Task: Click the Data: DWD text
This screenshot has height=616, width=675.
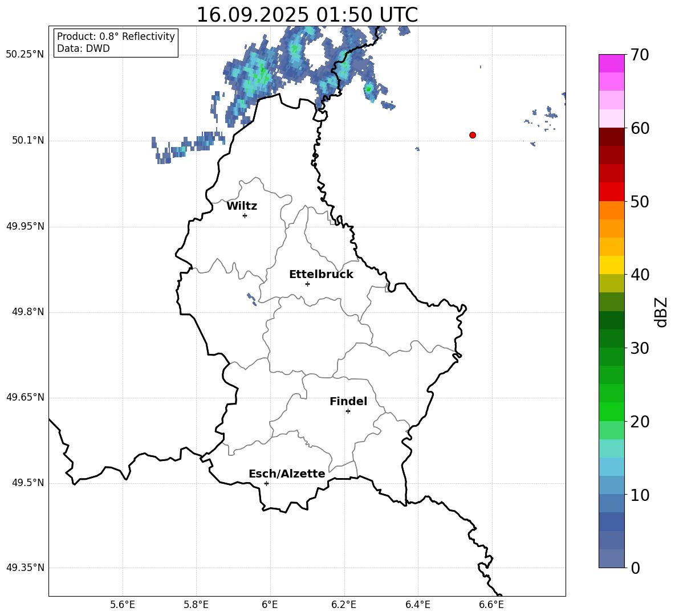Action: pos(83,48)
